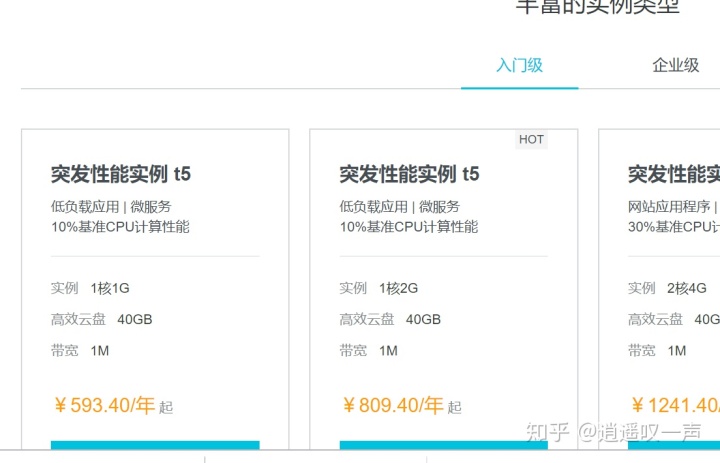Click the ¥593.40/年 price
Viewport: 720px width, 463px height.
pyautogui.click(x=104, y=406)
